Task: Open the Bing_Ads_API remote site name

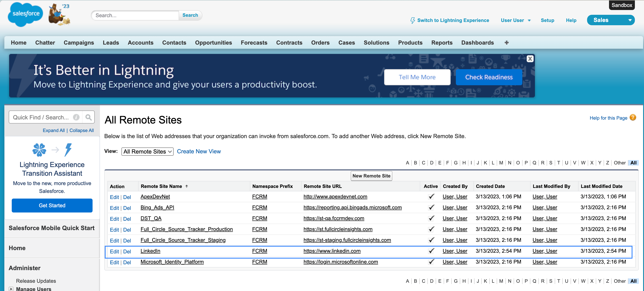Action: pos(157,207)
